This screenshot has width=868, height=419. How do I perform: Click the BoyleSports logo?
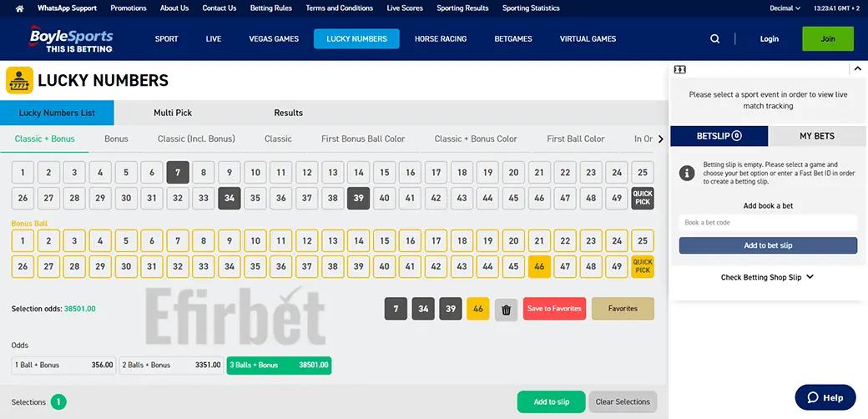tap(72, 38)
